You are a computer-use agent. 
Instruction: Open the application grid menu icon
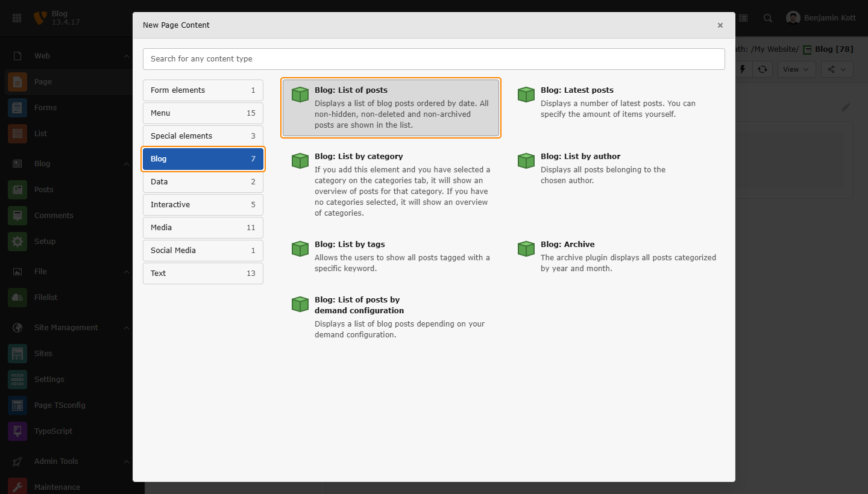17,18
